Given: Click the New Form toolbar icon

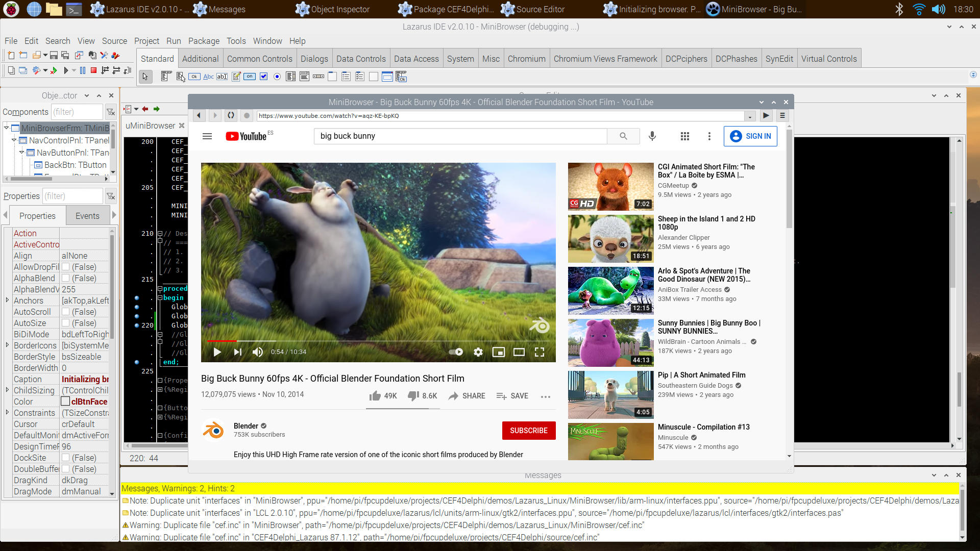Looking at the screenshot, I should pos(23,55).
